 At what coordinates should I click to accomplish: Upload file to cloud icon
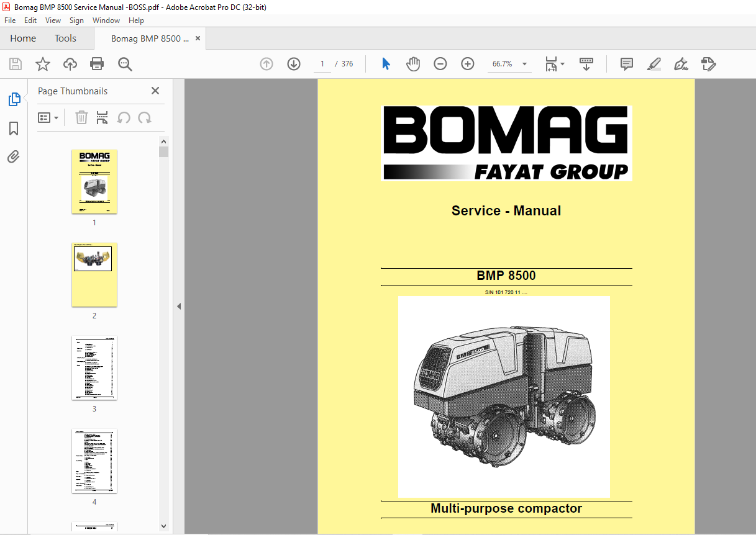pyautogui.click(x=70, y=64)
